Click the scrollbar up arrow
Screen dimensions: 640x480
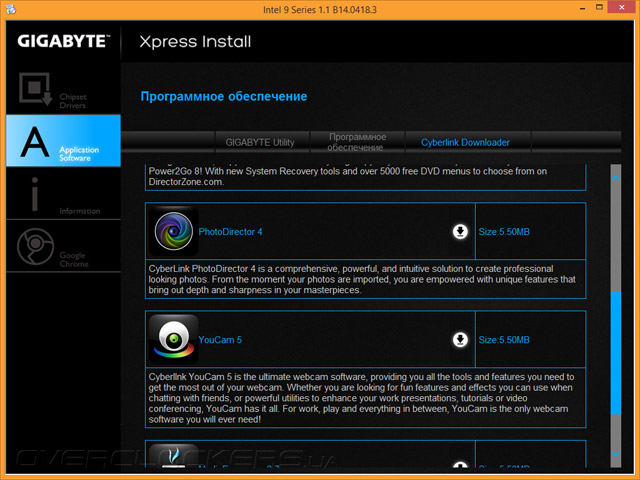616,178
